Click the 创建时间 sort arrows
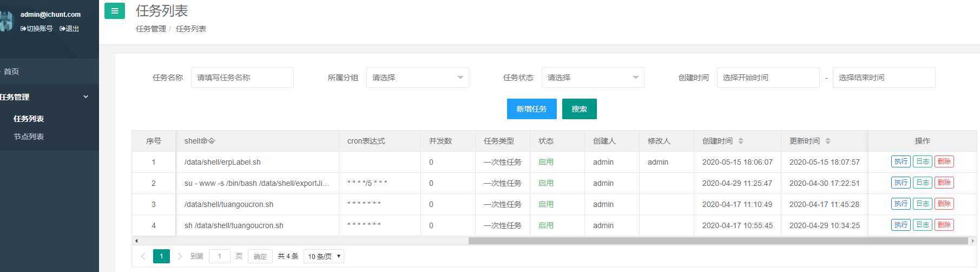The height and width of the screenshot is (272, 980). coord(741,141)
